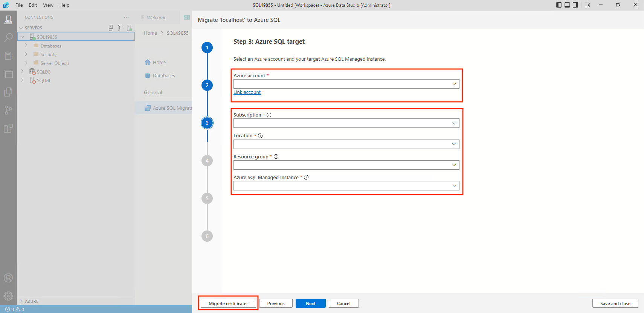This screenshot has height=313, width=644.
Task: Toggle secondary side bar layout icon
Action: [x=575, y=5]
